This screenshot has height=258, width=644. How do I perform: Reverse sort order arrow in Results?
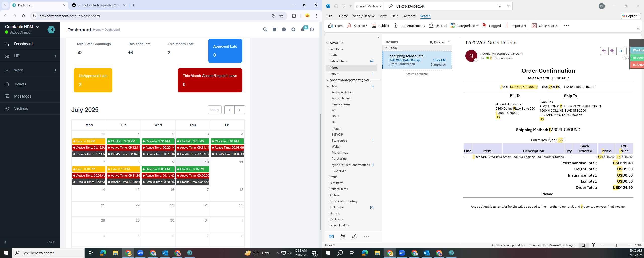(449, 42)
